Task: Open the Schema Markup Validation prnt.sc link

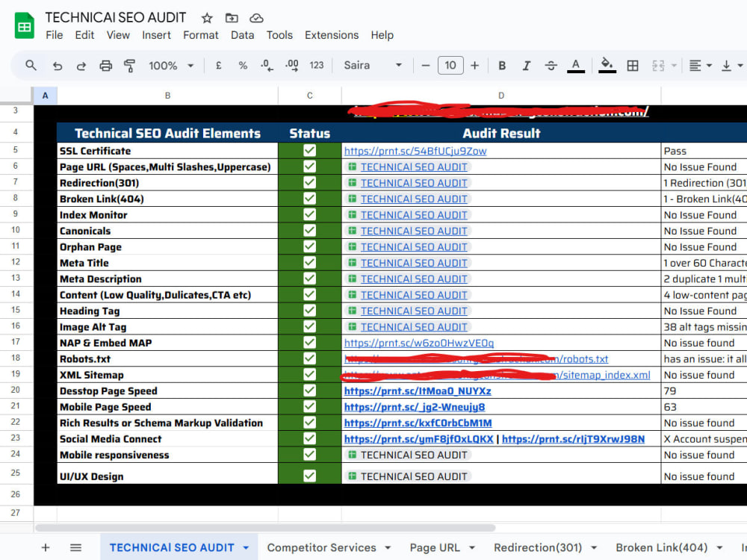Action: click(x=418, y=423)
